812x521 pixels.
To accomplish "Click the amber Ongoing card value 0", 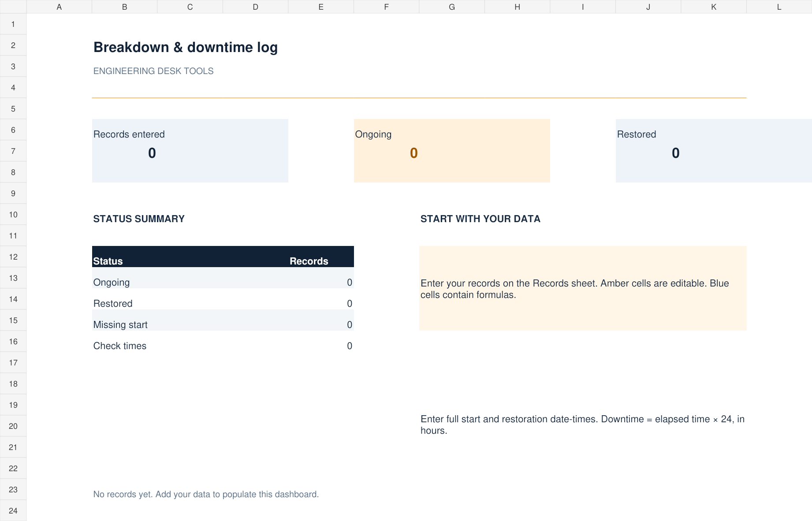I will [x=414, y=153].
